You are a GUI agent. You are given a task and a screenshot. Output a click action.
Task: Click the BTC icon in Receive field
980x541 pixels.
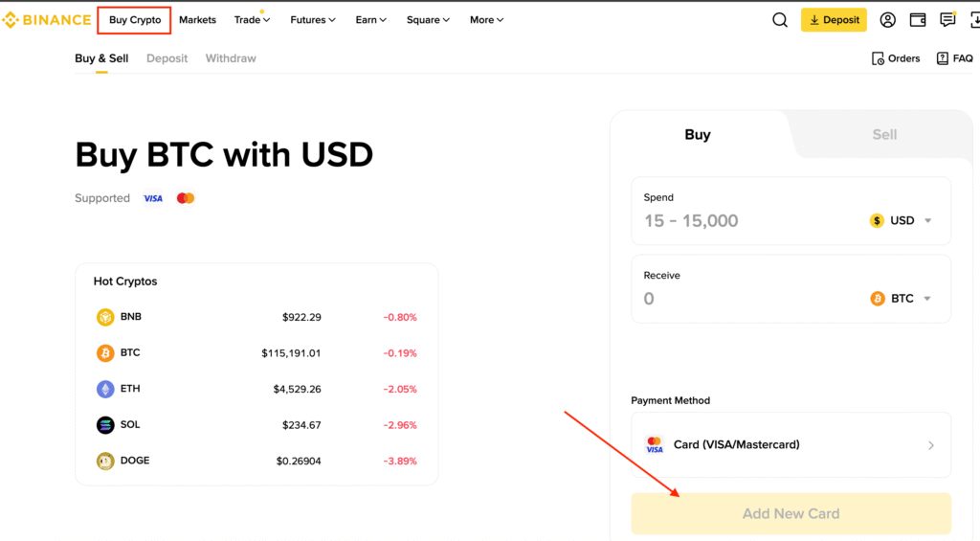click(878, 299)
